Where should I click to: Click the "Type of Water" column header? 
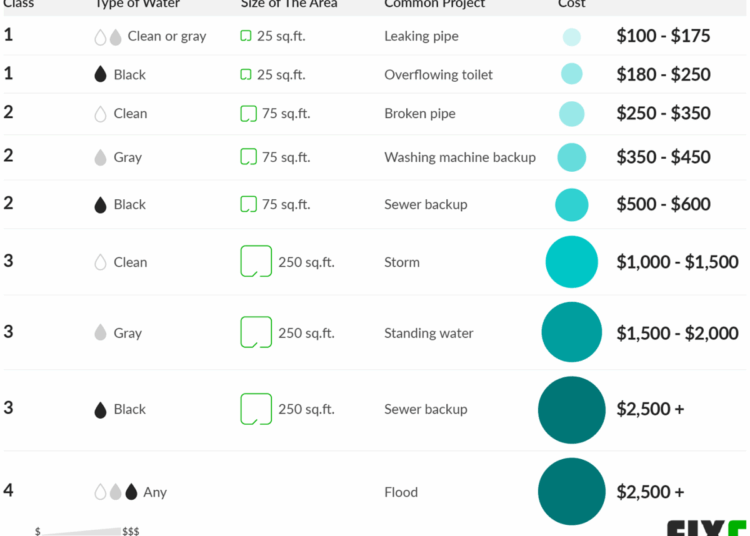pyautogui.click(x=137, y=4)
